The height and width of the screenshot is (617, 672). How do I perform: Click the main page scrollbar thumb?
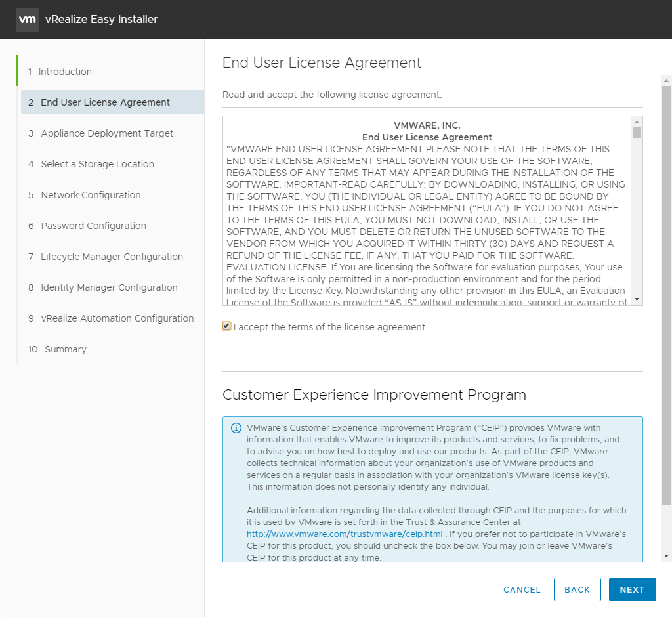tap(666, 296)
